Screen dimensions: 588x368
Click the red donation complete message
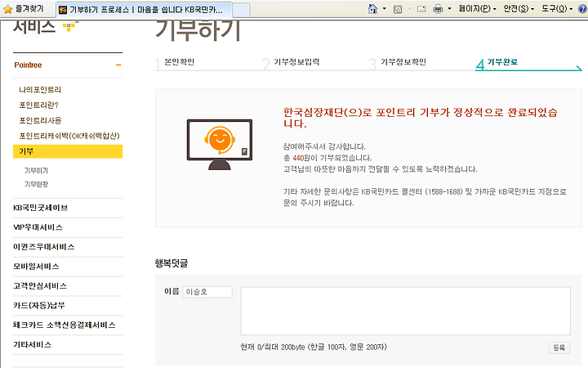click(420, 118)
